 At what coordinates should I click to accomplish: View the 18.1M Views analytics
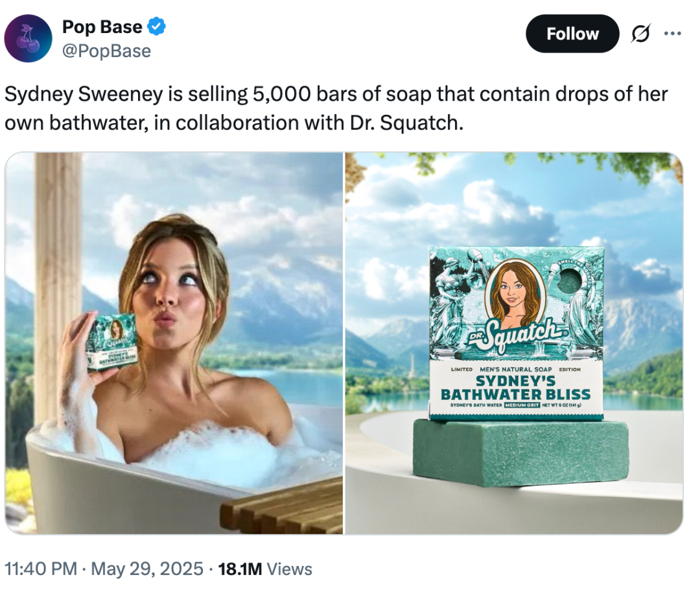[265, 569]
